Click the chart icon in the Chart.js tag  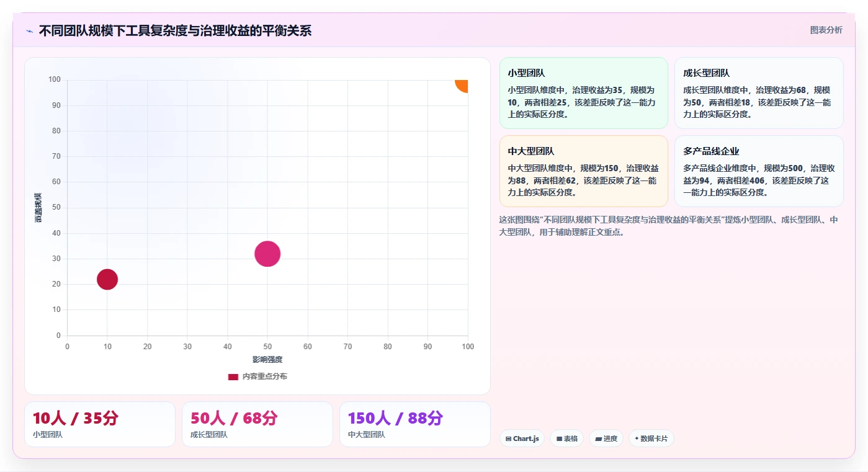click(509, 439)
